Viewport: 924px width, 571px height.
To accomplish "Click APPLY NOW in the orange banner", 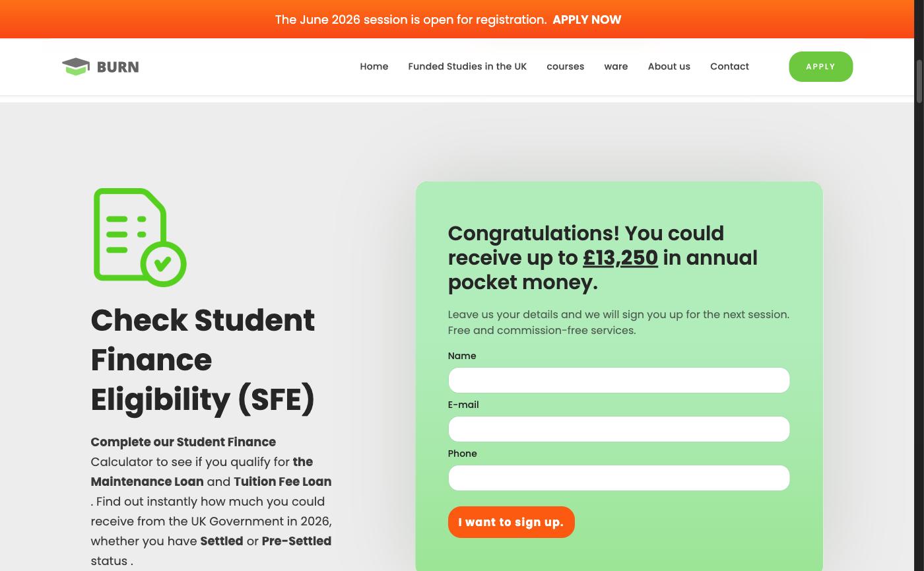I will 587,20.
